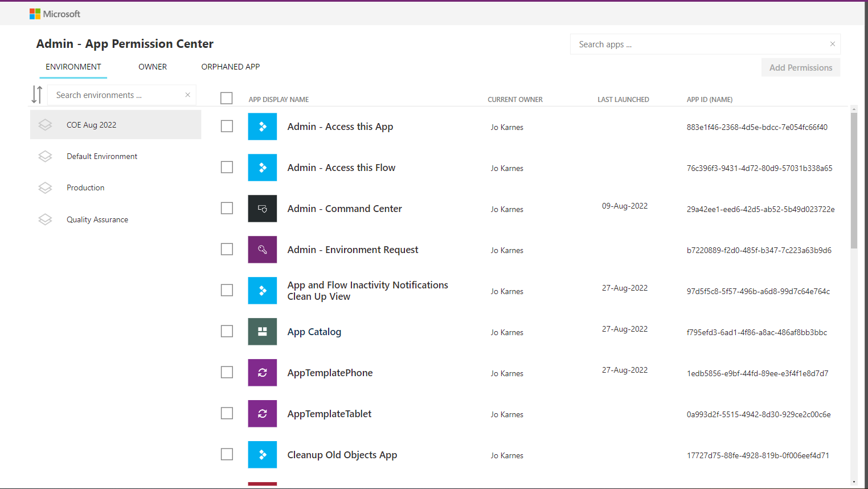868x489 pixels.
Task: Click the Cleanup Old Objects App icon
Action: point(262,455)
